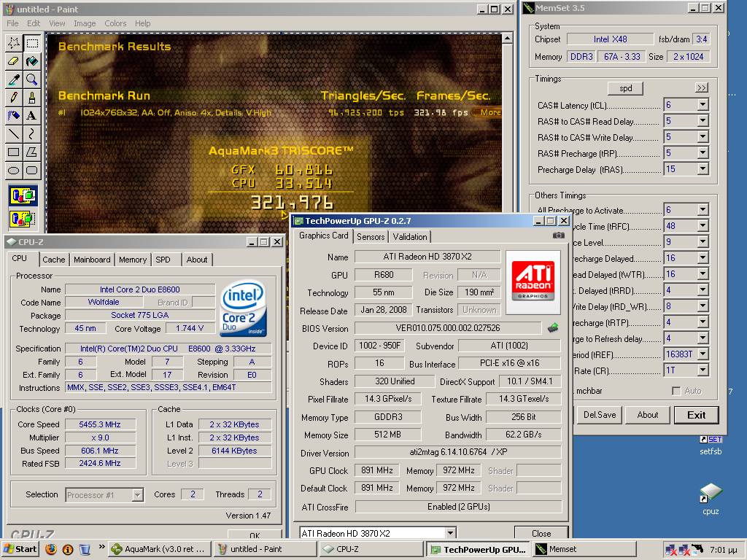Click the Del.Save button in MemSet

(600, 415)
